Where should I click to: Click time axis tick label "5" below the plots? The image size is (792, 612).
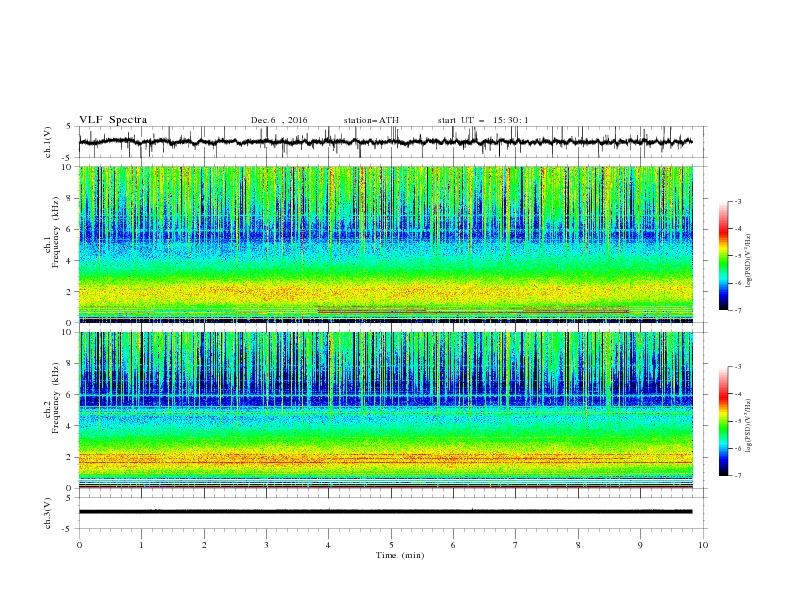click(391, 545)
